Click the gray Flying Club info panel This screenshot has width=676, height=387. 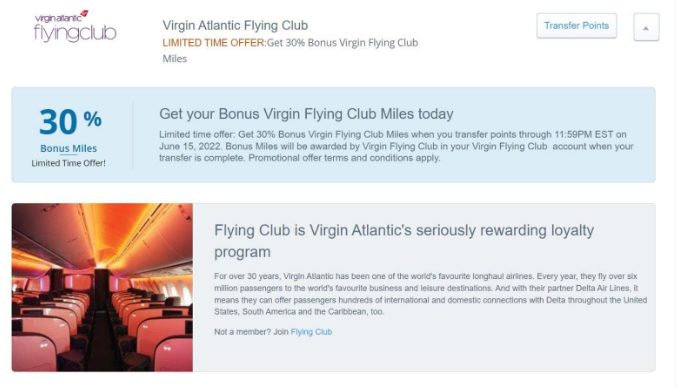coord(424,287)
